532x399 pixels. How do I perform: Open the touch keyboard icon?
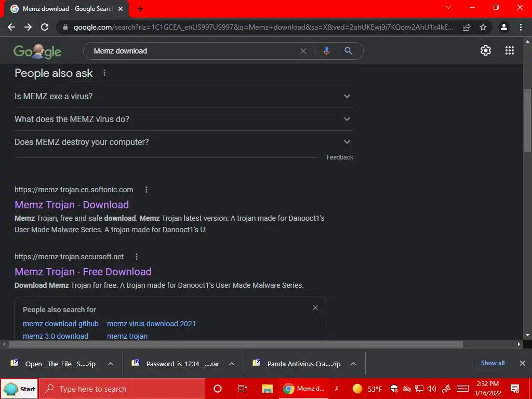click(x=462, y=389)
